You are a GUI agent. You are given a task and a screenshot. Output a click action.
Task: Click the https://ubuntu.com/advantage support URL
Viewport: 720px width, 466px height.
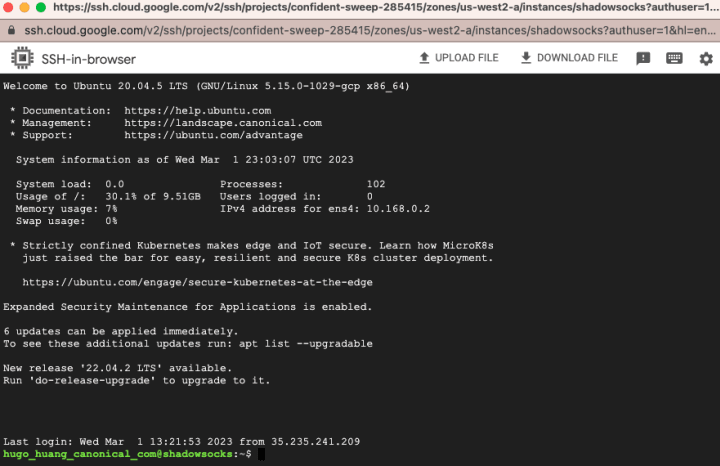(213, 135)
